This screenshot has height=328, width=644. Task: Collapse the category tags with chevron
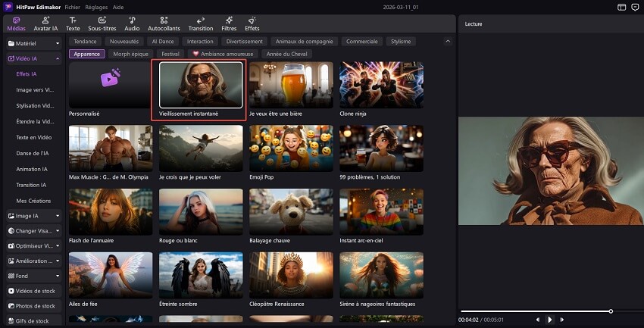448,41
